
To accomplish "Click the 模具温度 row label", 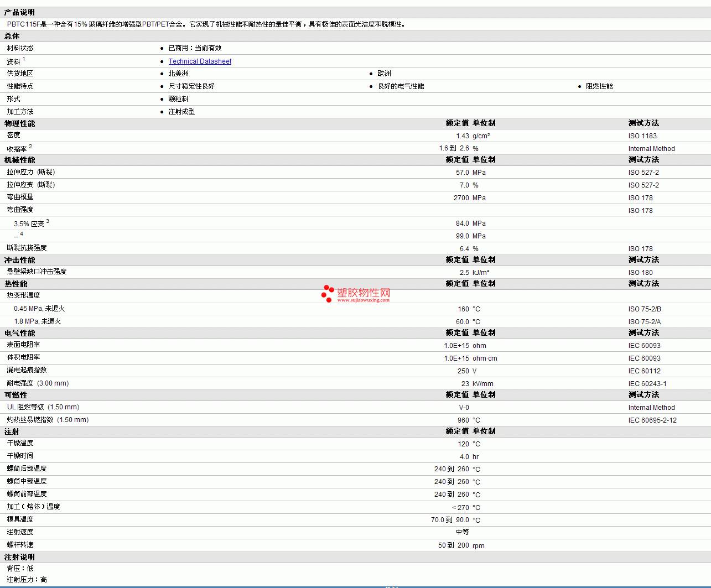I will [20, 519].
